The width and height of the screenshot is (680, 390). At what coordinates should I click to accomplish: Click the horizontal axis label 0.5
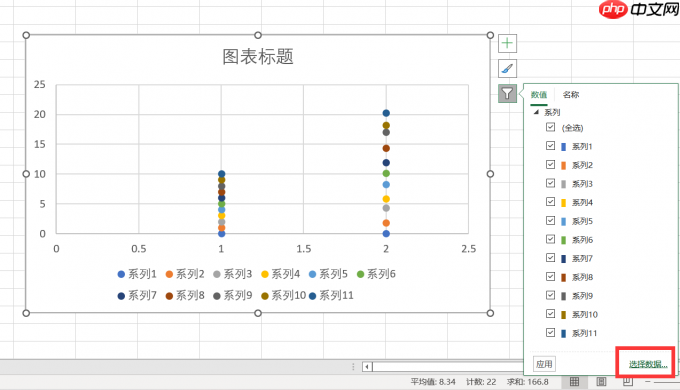click(139, 249)
